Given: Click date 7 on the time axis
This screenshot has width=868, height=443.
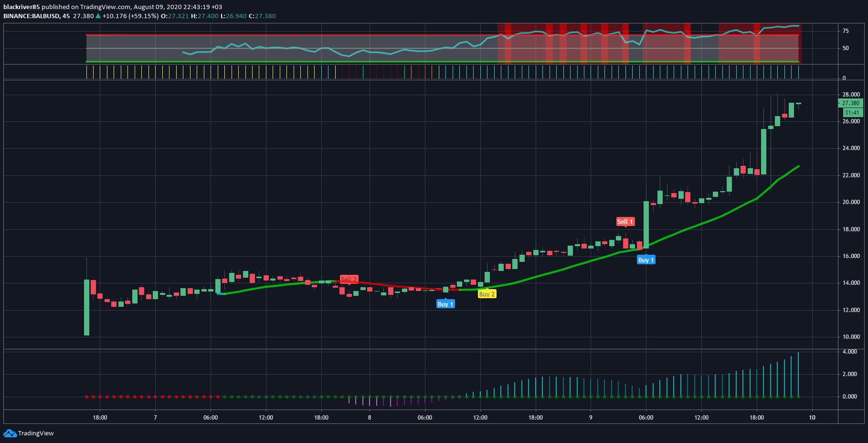Looking at the screenshot, I should point(155,418).
